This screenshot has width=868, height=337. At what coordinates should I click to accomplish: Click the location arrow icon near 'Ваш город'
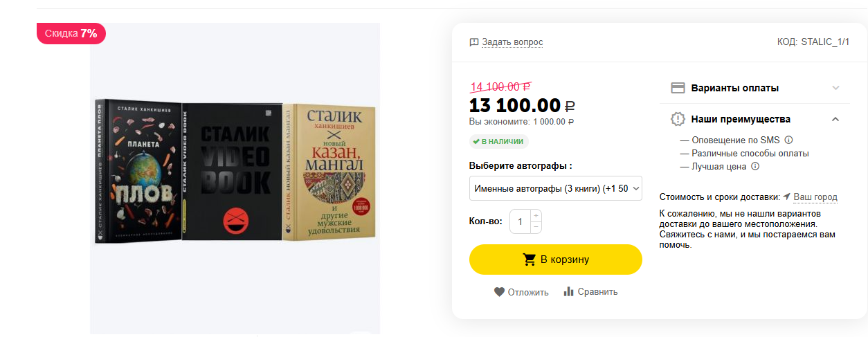pos(787,197)
